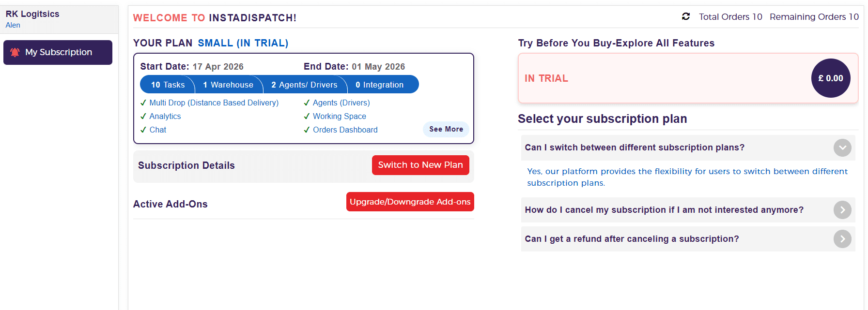The image size is (868, 310).
Task: Click the £ 0.00 price circle
Action: [x=831, y=78]
